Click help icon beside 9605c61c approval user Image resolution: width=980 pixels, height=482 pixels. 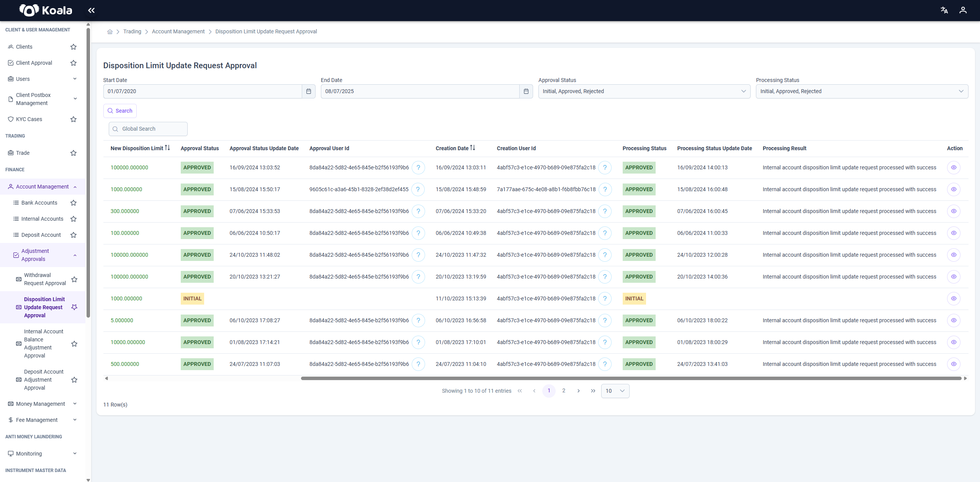(418, 189)
